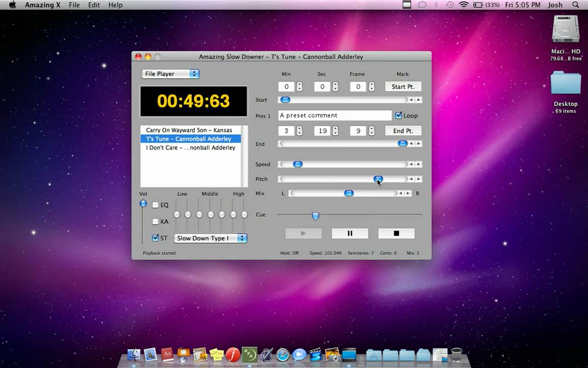Launch Safari from the dock
Image resolution: width=588 pixels, height=368 pixels.
283,355
